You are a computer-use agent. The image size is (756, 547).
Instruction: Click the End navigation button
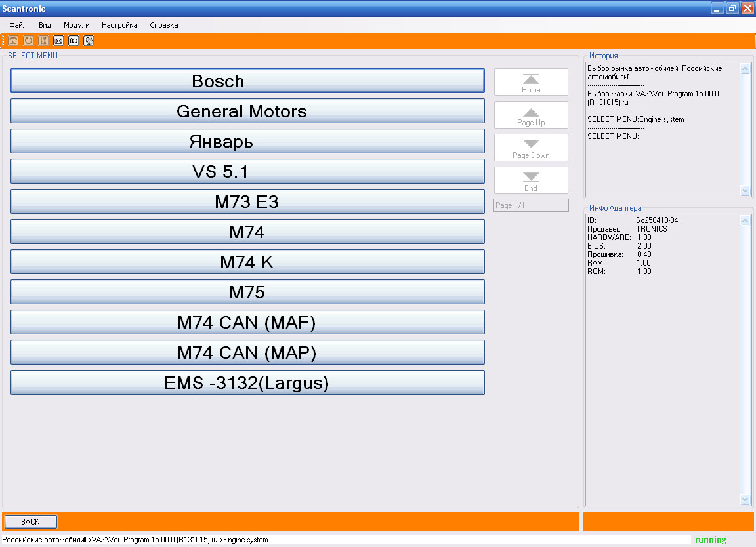(x=531, y=180)
